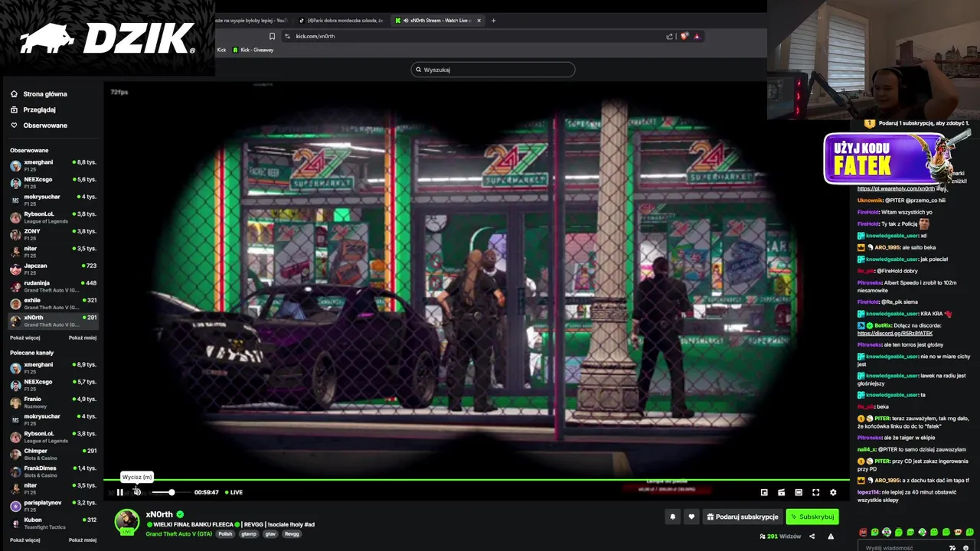Open ZONY channel in sidebar
980x551 pixels.
click(x=53, y=234)
